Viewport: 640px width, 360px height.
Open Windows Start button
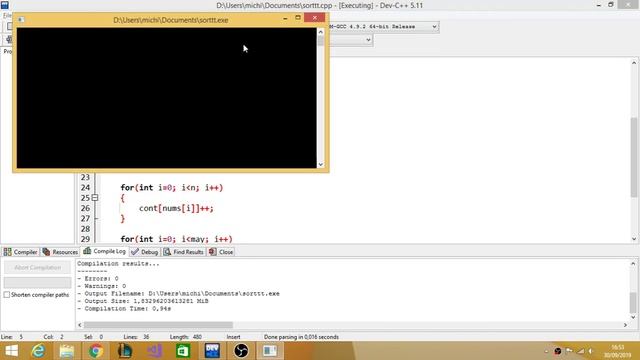[x=11, y=351]
